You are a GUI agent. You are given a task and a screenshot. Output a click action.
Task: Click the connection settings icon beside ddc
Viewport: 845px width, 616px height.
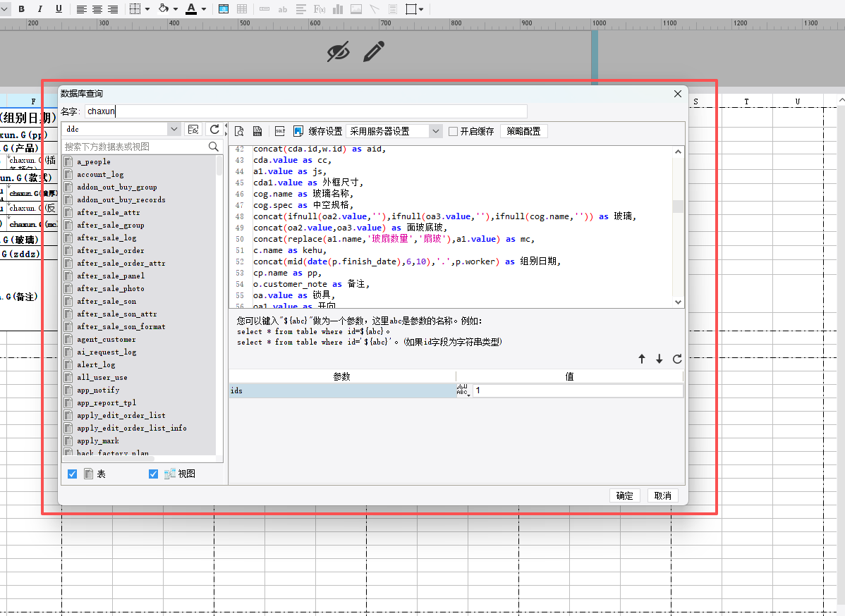[193, 129]
